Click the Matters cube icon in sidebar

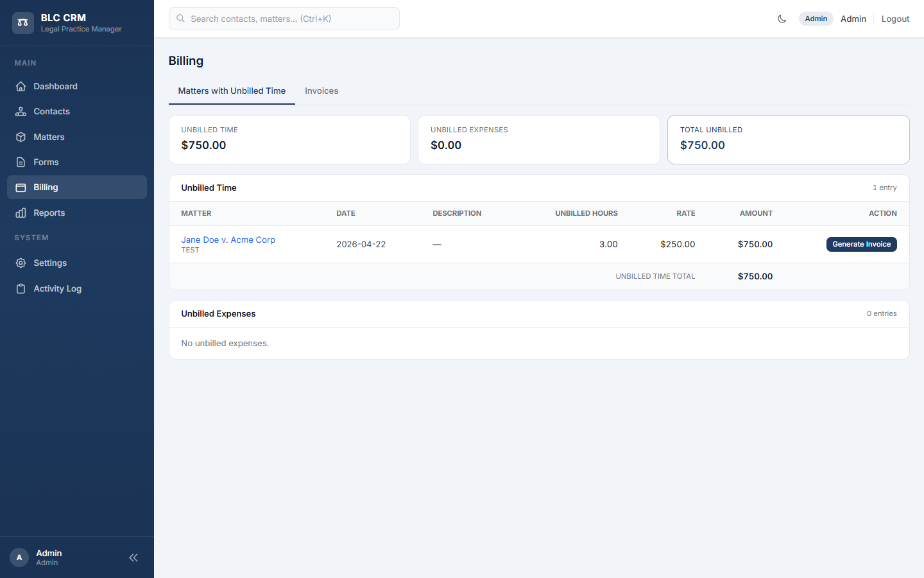pyautogui.click(x=21, y=137)
